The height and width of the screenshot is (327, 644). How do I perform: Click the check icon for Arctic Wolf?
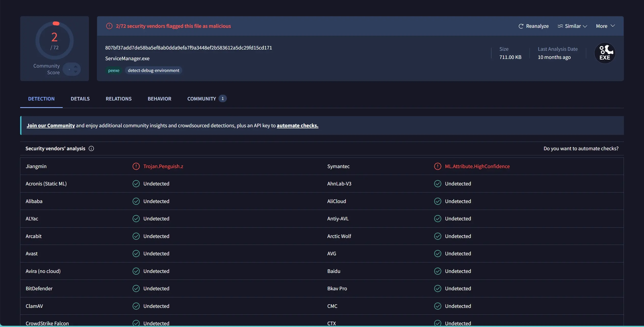tap(438, 236)
